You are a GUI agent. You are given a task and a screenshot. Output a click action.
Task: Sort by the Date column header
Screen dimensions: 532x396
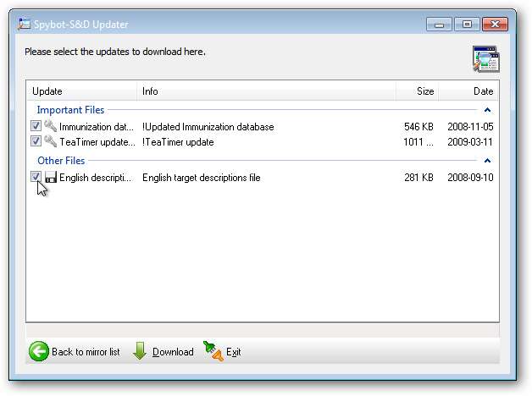click(x=468, y=91)
